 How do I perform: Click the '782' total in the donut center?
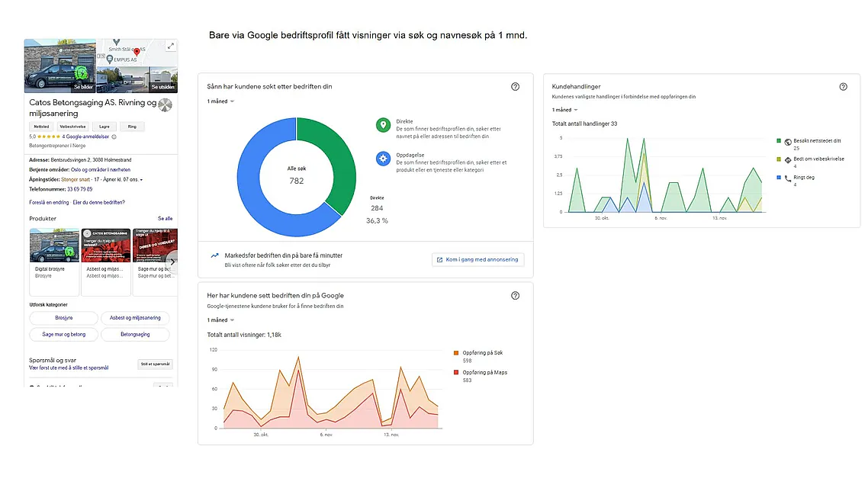[x=297, y=181]
